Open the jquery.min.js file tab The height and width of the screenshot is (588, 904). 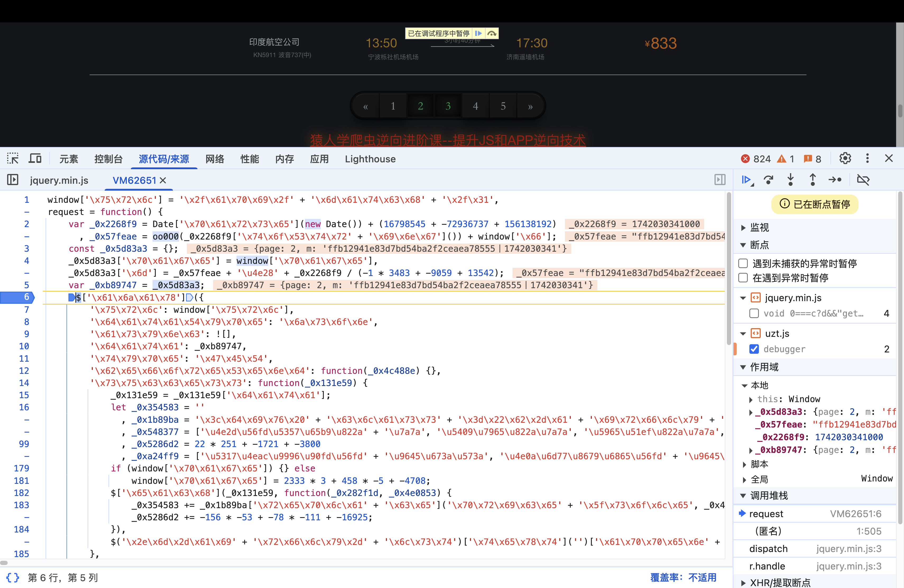pyautogui.click(x=59, y=180)
